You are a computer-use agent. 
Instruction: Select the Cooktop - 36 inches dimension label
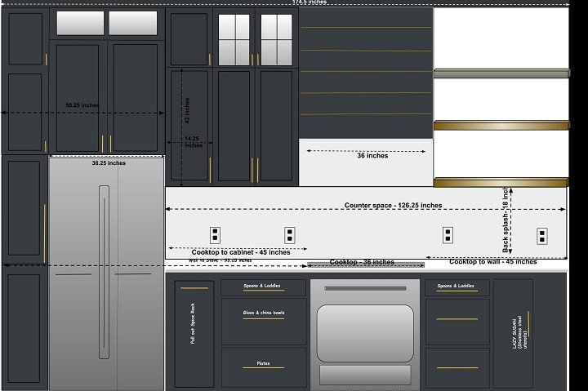[362, 262]
